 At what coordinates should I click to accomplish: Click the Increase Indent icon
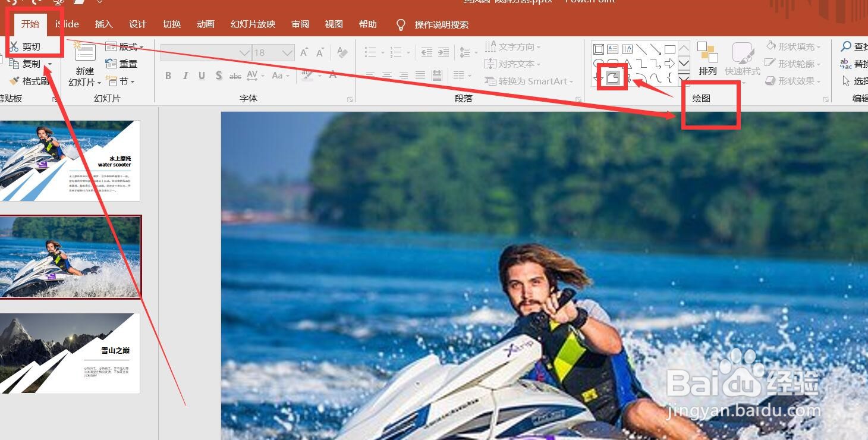[x=444, y=52]
